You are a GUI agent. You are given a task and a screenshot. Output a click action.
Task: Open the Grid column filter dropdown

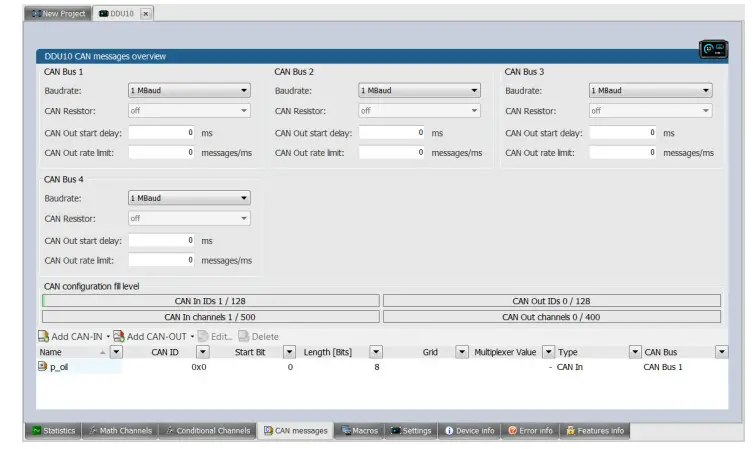(462, 352)
